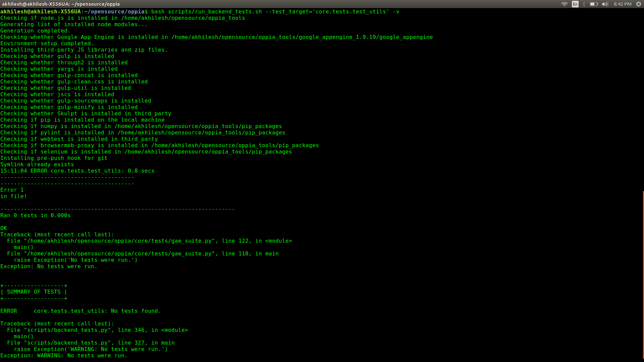This screenshot has width=644, height=362.
Task: Click 'Checking if selenium is installed' line
Action: pyautogui.click(x=146, y=152)
